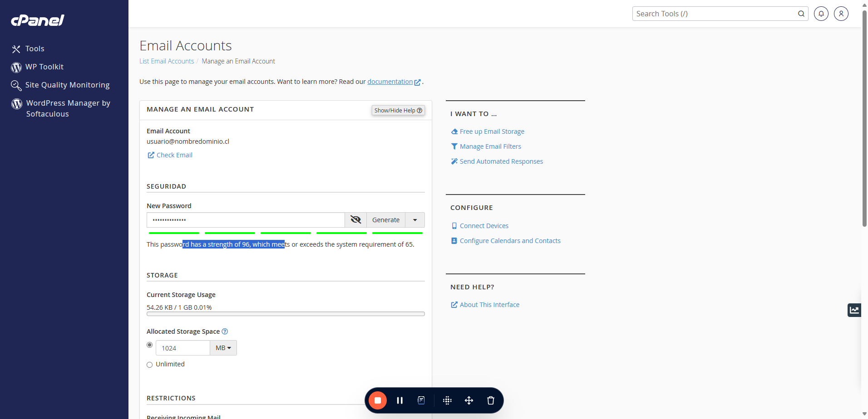
Task: Open Connect Devices
Action: (479, 226)
